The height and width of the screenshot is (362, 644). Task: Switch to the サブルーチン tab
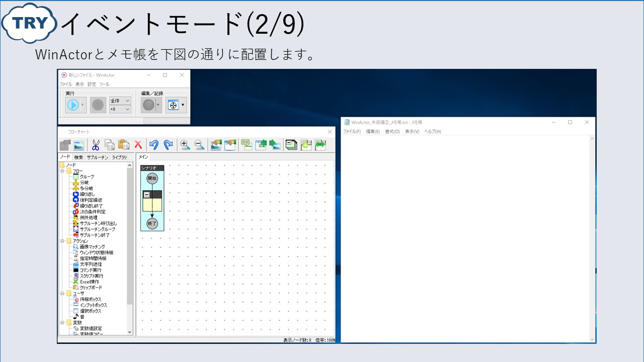click(x=98, y=157)
